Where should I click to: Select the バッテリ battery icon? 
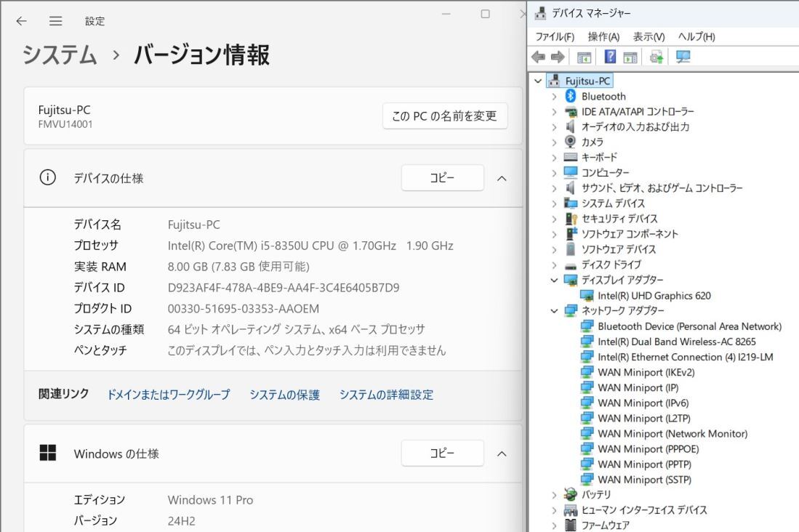point(570,493)
